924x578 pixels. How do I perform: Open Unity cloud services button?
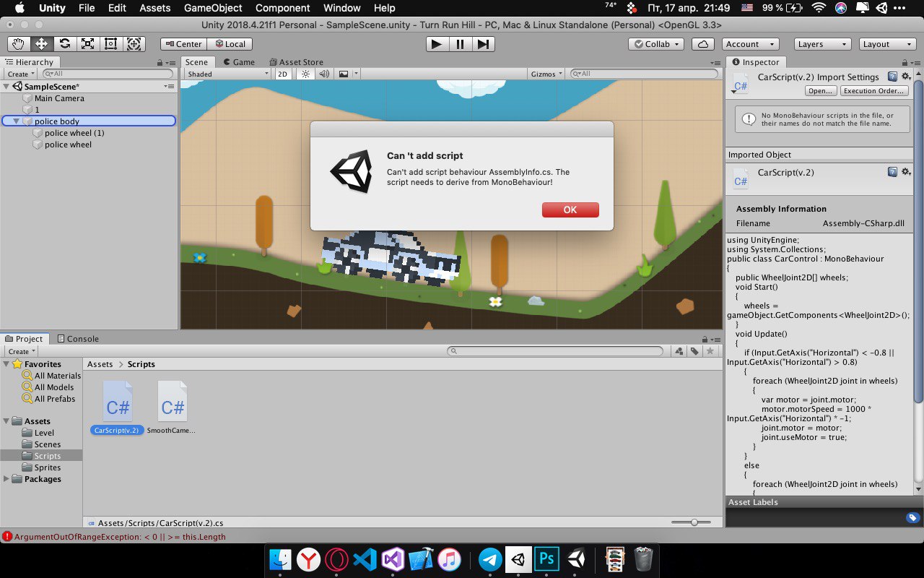[x=702, y=44]
